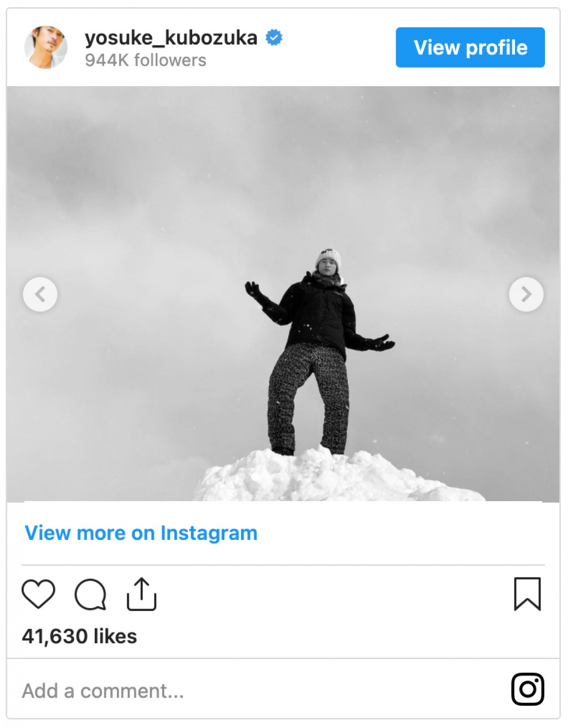
Task: Click the yosuke_kubozuka username
Action: coord(171,37)
